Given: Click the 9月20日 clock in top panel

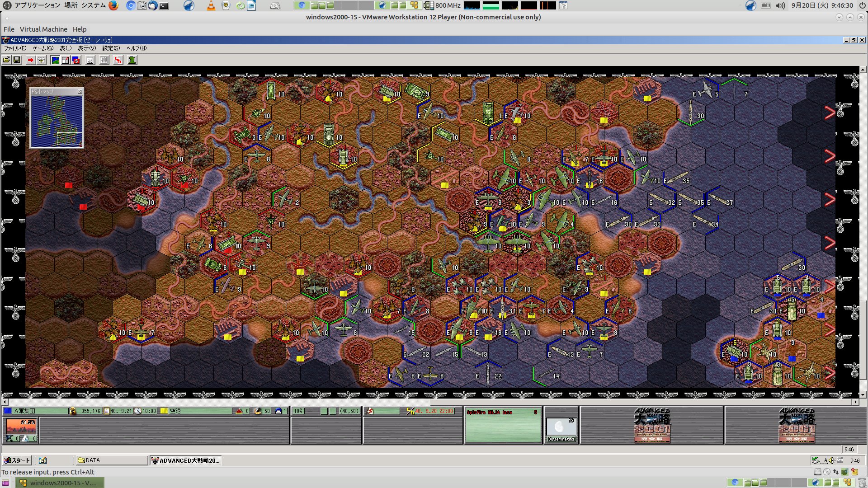Looking at the screenshot, I should [x=822, y=5].
